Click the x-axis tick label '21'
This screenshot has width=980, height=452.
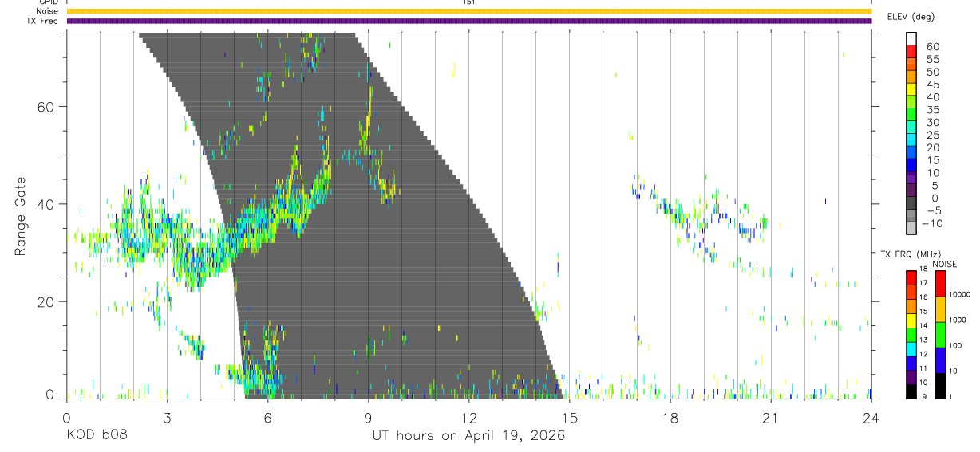coord(771,417)
